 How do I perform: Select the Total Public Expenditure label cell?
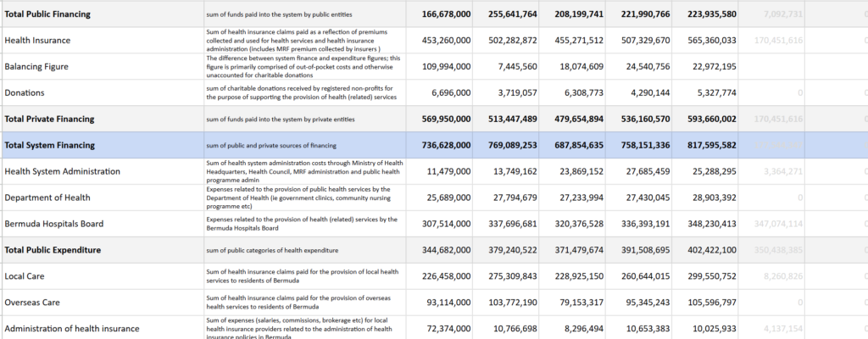[x=53, y=250]
